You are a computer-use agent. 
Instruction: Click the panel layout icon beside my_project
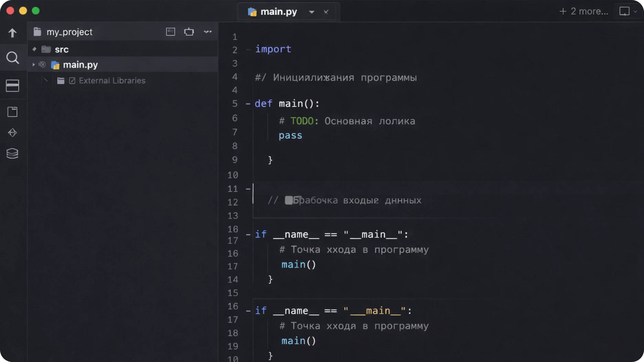click(x=171, y=32)
